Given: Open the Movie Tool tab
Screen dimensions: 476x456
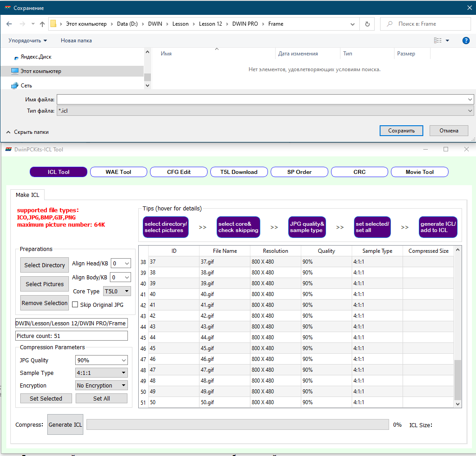Looking at the screenshot, I should coord(420,172).
